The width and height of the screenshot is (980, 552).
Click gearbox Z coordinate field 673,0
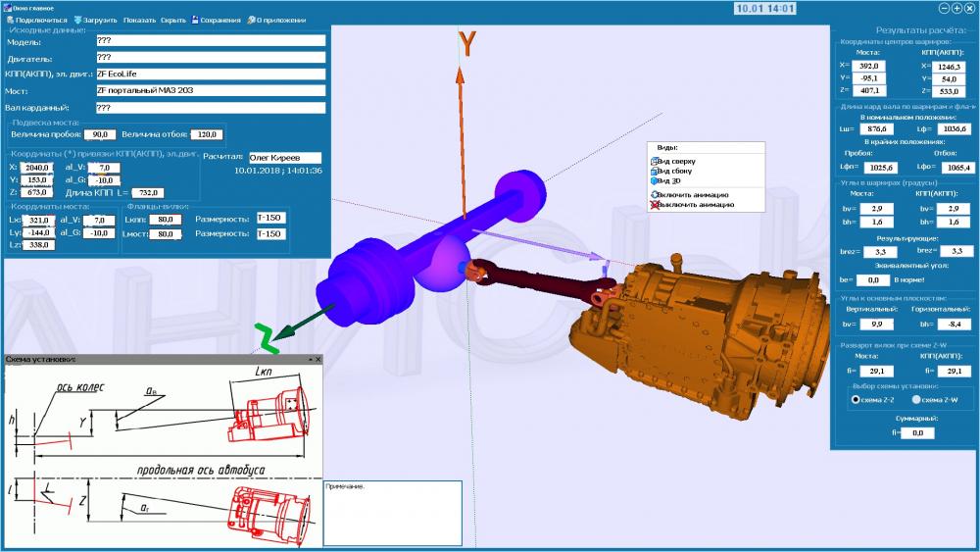[37, 192]
